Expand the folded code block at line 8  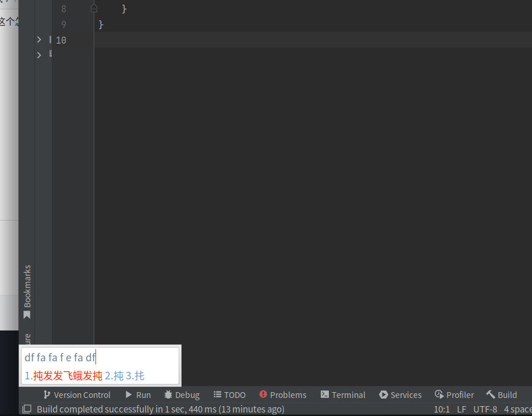(94, 8)
